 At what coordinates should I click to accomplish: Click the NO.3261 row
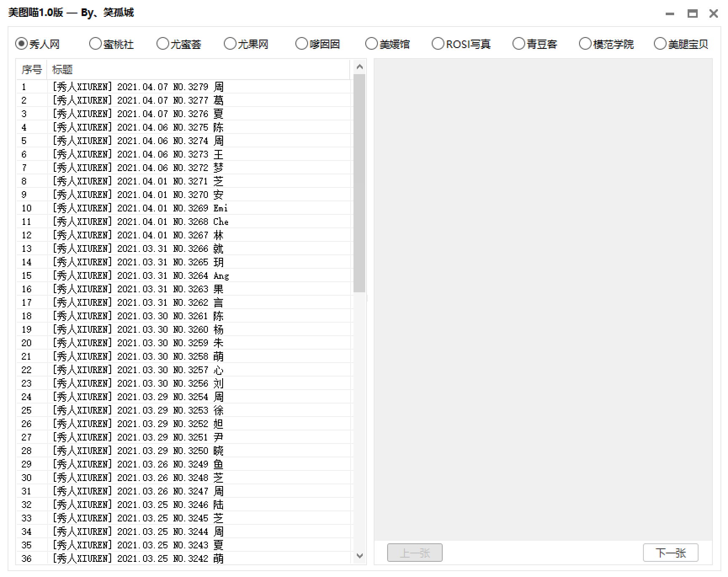point(183,316)
